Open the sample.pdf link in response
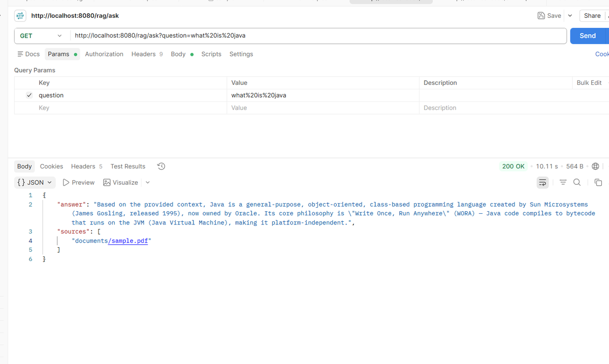 (x=128, y=241)
